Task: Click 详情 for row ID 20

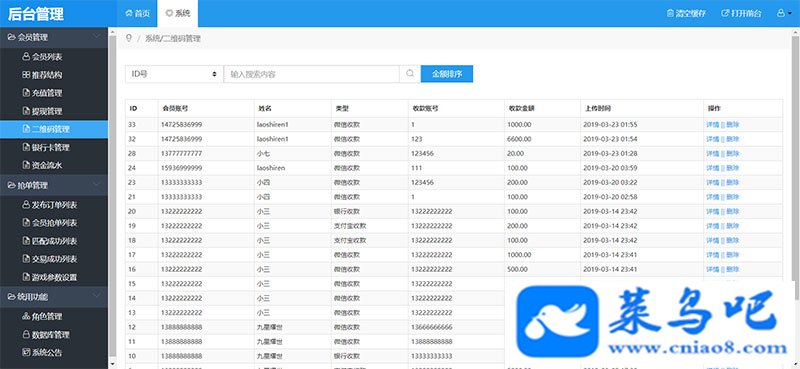Action: point(712,211)
